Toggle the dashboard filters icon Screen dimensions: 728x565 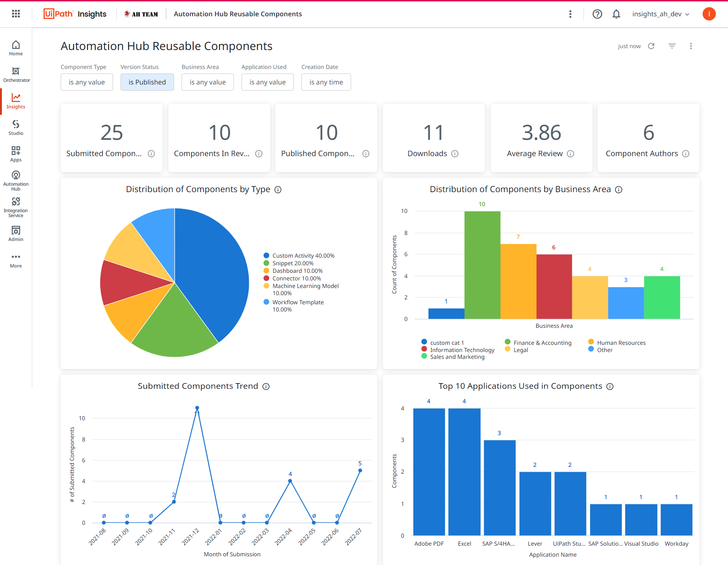[x=672, y=46]
